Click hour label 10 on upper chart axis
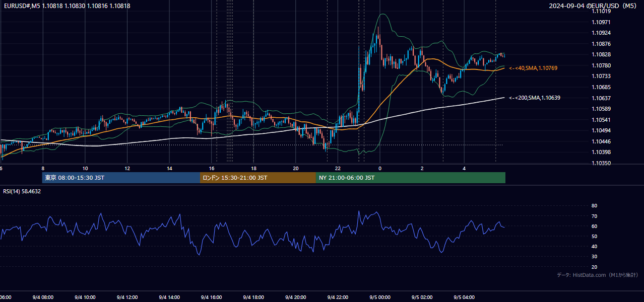This screenshot has width=644, height=302. (x=85, y=169)
